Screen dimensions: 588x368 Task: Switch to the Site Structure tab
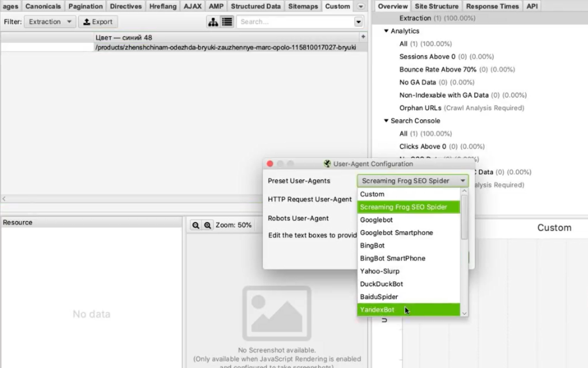point(436,6)
